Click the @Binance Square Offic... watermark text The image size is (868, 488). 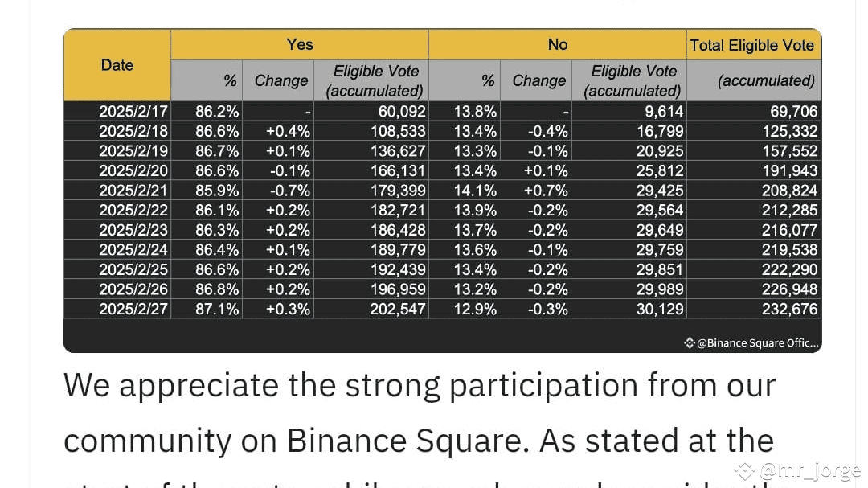[x=757, y=343]
